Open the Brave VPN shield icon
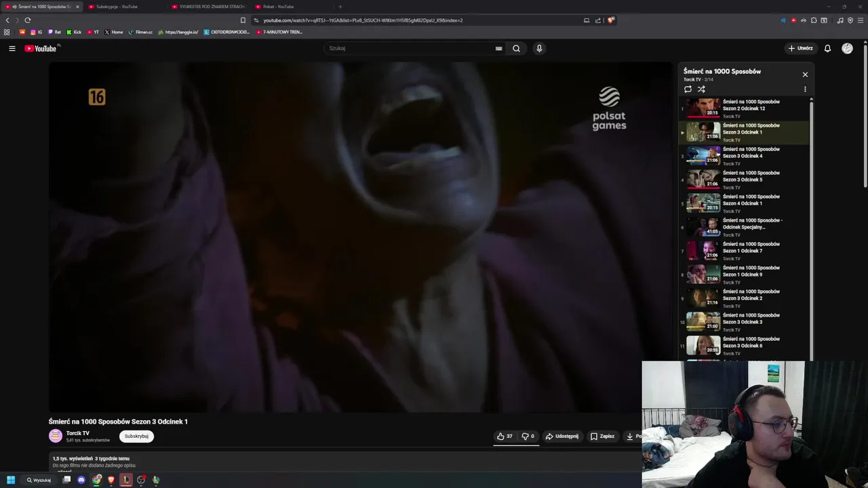The width and height of the screenshot is (868, 488). pos(850,20)
